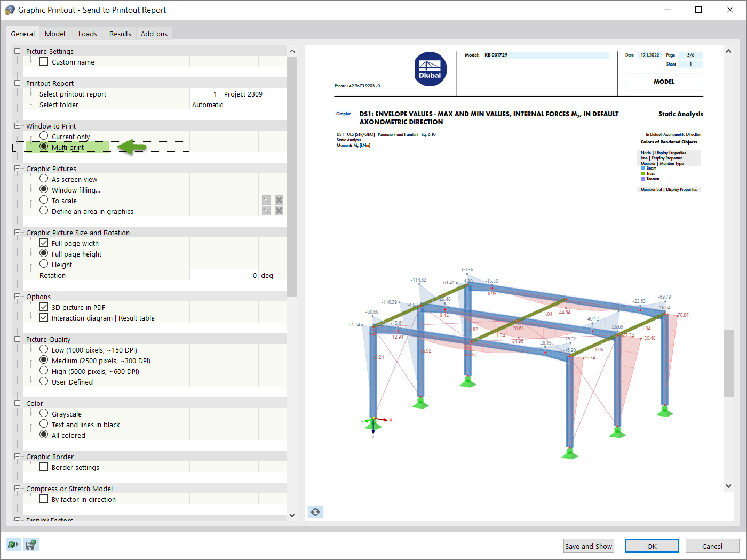Click the settings list scroll-down arrow
Image resolution: width=747 pixels, height=560 pixels.
(x=292, y=515)
